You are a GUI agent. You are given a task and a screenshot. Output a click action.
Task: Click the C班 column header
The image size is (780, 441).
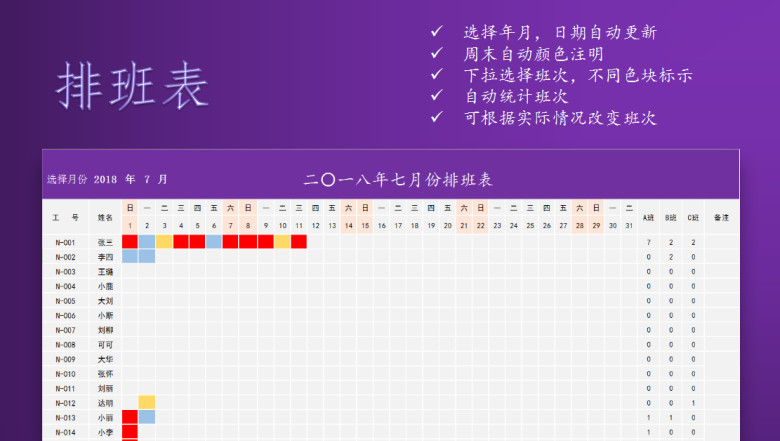click(x=693, y=217)
